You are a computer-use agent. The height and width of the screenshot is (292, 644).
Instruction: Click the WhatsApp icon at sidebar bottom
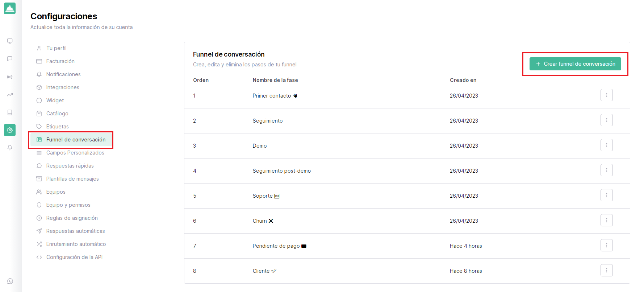(10, 281)
